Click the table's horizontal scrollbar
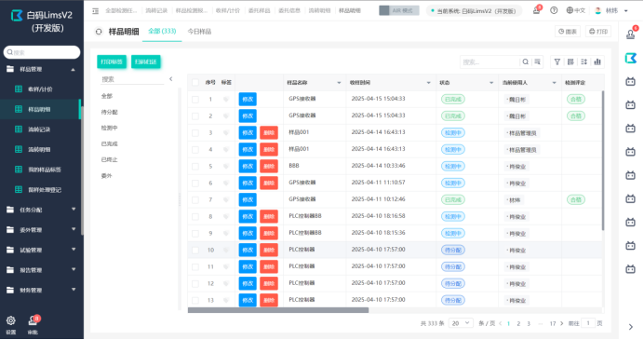 click(x=278, y=310)
